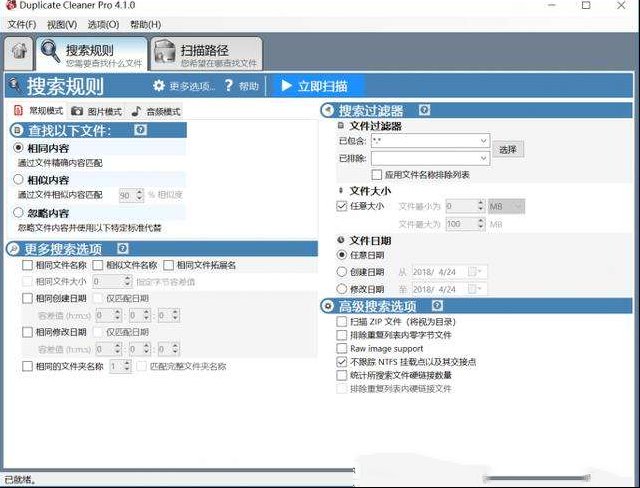
Task: Open help icon next to 搜索过滤器
Action: tap(424, 110)
